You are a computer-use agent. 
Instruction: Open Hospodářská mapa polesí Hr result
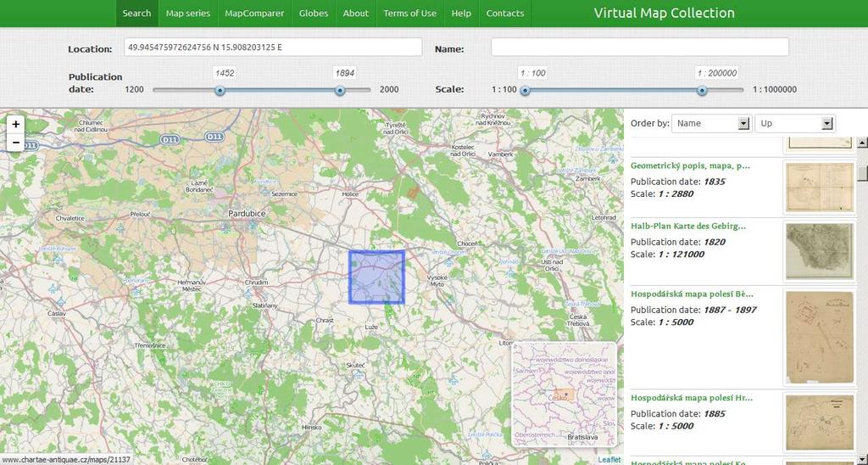pyautogui.click(x=692, y=398)
